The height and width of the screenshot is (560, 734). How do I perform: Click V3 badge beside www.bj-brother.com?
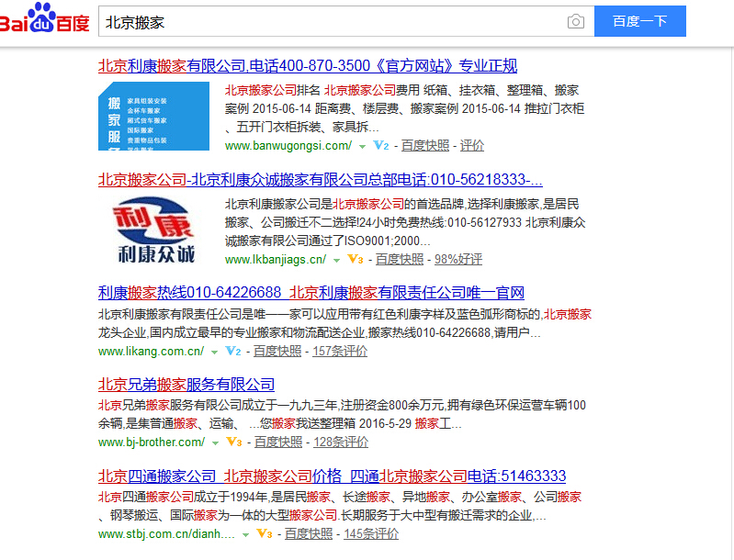(x=234, y=442)
